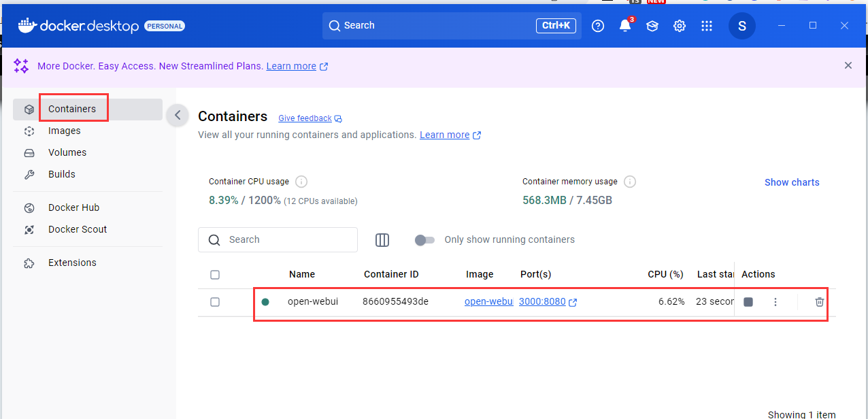This screenshot has width=868, height=419.
Task: Click the Docker Hub sidebar icon
Action: pos(29,207)
